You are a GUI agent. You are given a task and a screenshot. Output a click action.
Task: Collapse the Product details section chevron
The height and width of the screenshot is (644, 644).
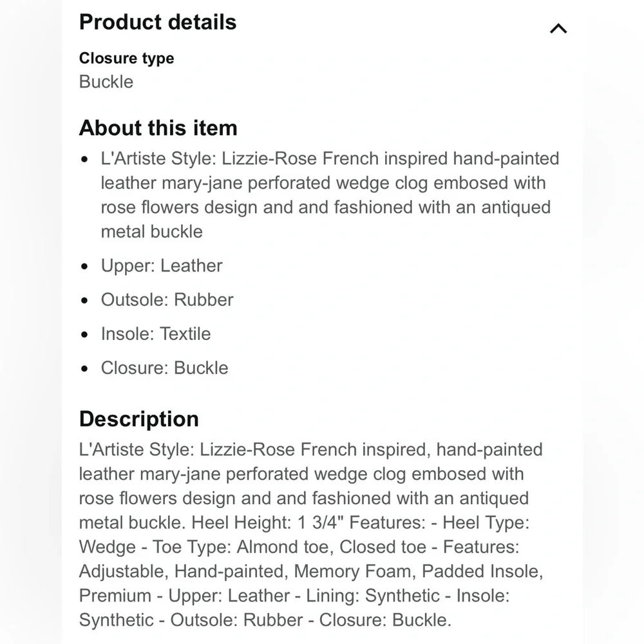(x=558, y=28)
